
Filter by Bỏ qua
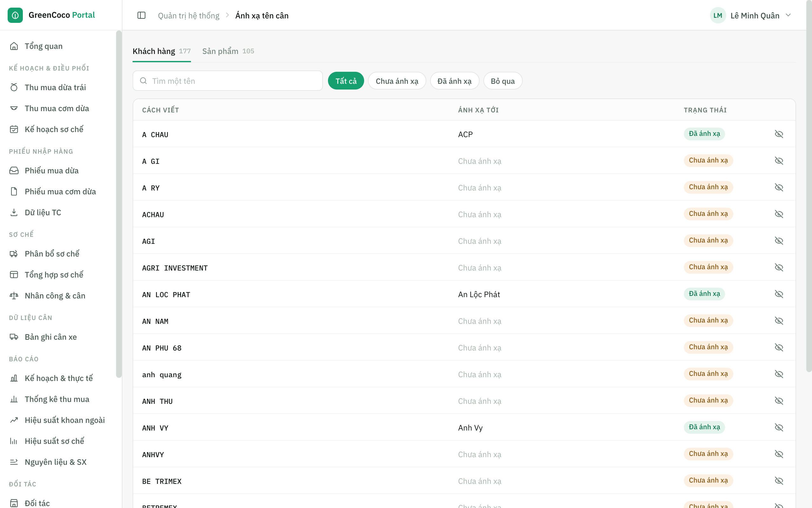click(x=503, y=81)
